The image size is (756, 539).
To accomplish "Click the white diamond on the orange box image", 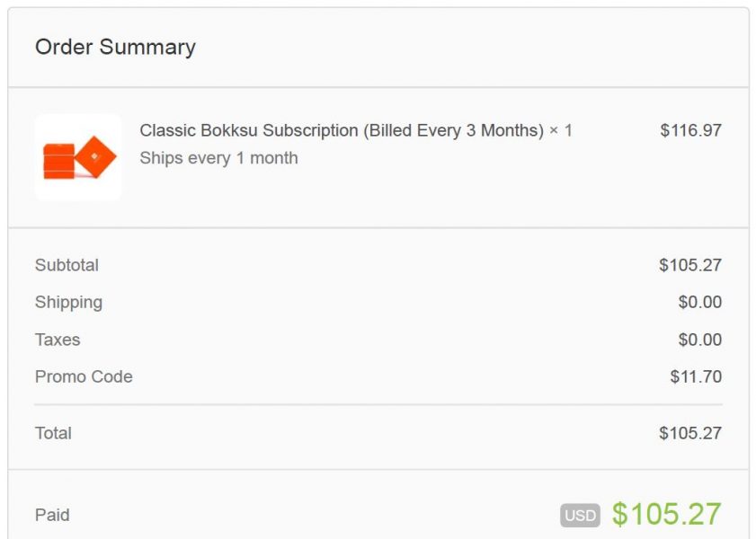I will [94, 156].
